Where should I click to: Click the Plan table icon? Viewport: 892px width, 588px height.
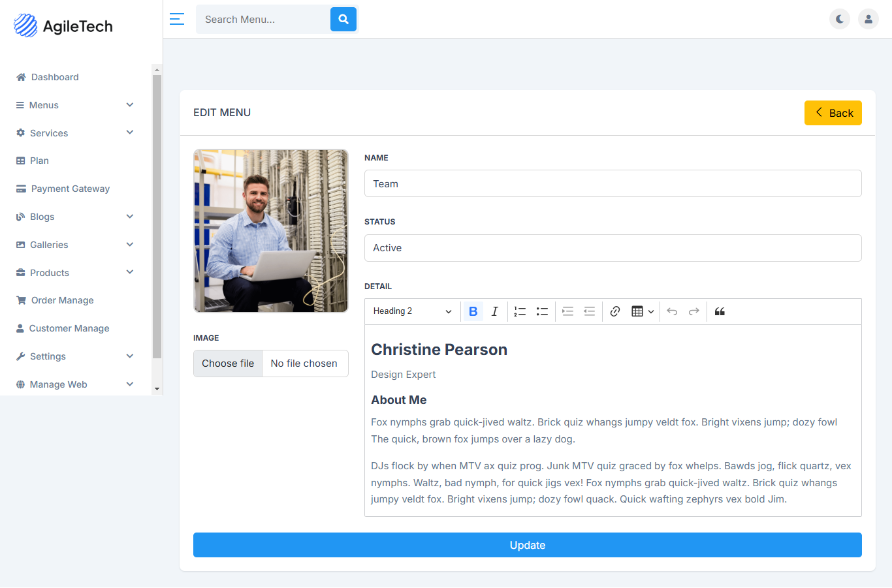[x=20, y=161]
